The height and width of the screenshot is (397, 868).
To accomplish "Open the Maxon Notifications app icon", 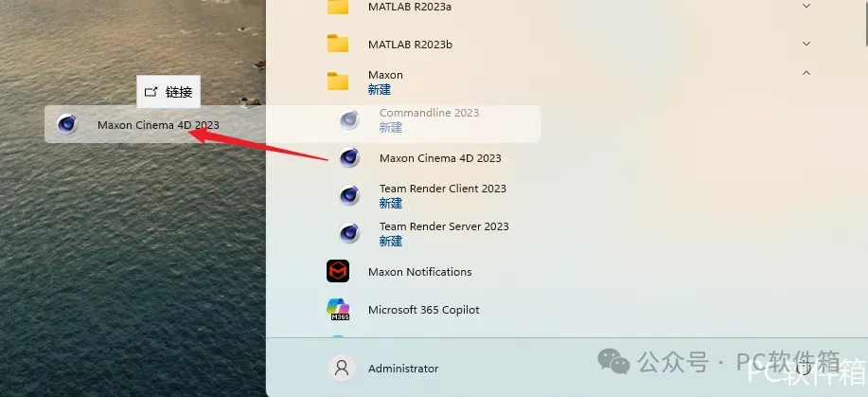I will 338,271.
